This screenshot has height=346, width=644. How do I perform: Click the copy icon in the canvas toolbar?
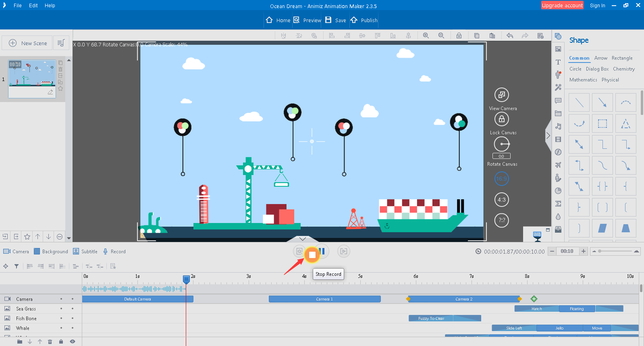click(477, 35)
